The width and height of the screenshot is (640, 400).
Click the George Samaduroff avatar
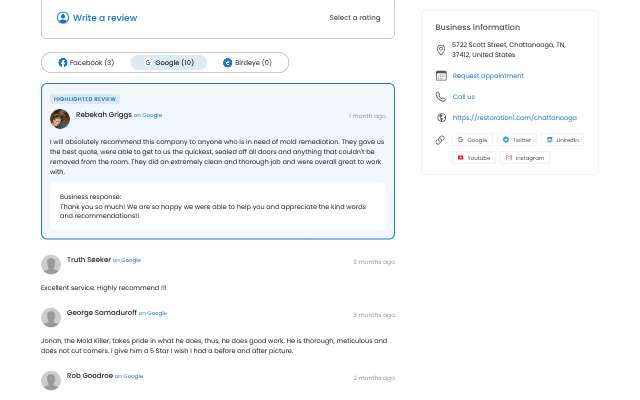coord(51,317)
